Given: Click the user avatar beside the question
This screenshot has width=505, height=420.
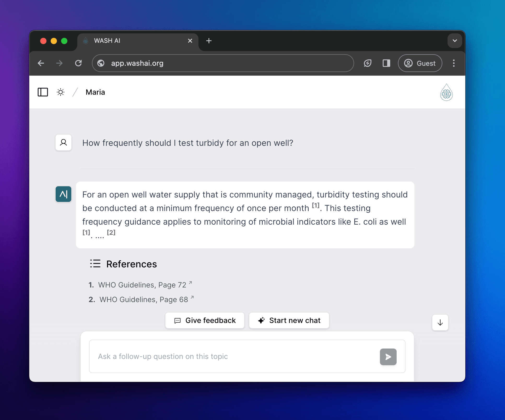Looking at the screenshot, I should (63, 143).
